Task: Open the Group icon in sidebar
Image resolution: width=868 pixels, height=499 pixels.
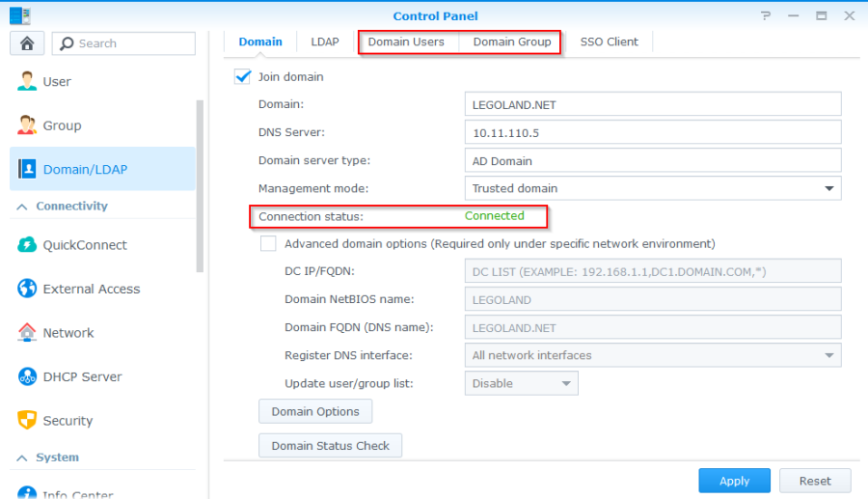Action: coord(27,125)
